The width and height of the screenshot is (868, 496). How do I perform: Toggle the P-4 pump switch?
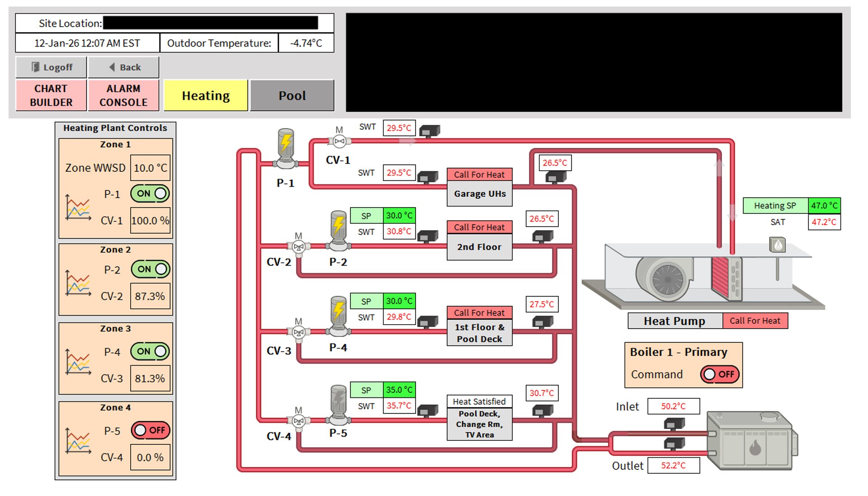(150, 351)
